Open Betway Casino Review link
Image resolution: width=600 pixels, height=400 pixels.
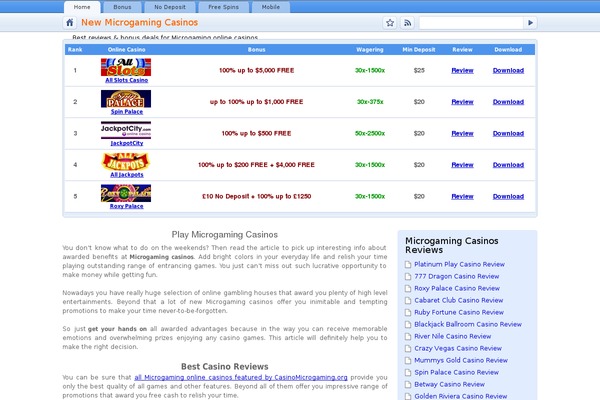[449, 385]
